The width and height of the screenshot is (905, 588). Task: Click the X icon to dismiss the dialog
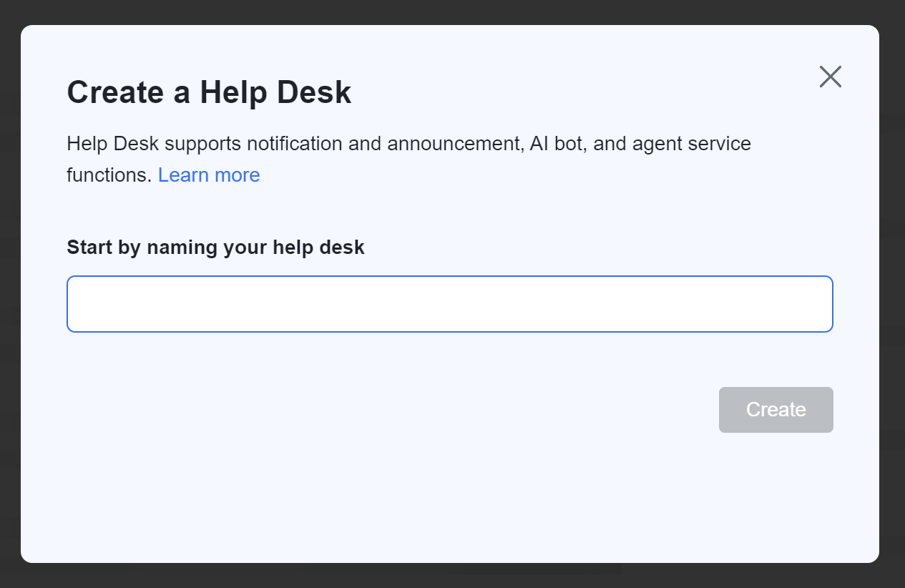click(830, 77)
